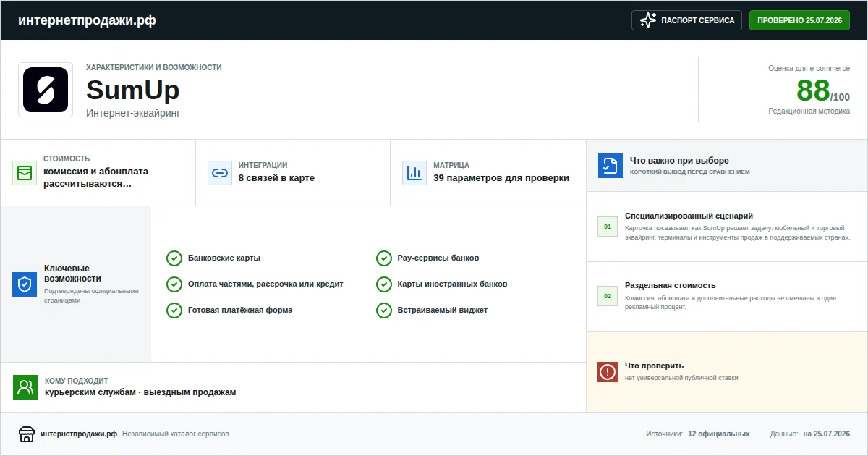Click the Банковские карты feature text
The height and width of the screenshot is (456, 868).
[224, 258]
